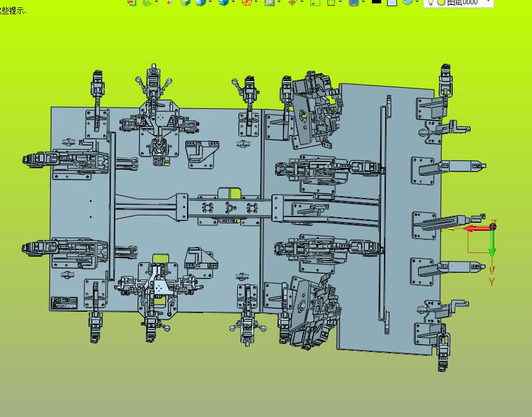This screenshot has height=417, width=532.
Task: Click the orange wireframe sphere icon
Action: pyautogui.click(x=246, y=2)
